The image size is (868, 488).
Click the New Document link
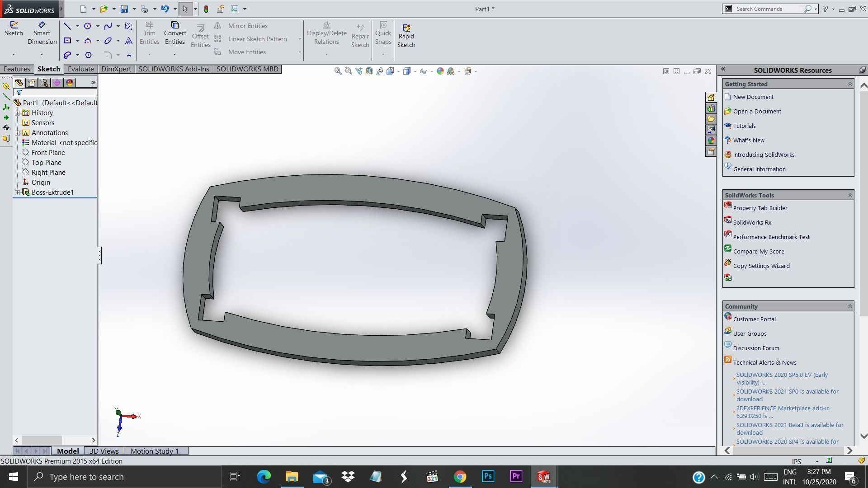click(753, 97)
